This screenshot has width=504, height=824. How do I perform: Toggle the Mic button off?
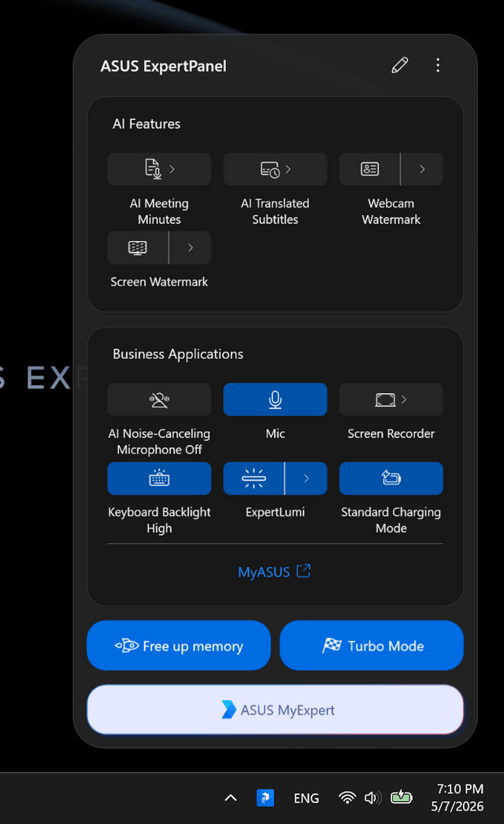[276, 399]
